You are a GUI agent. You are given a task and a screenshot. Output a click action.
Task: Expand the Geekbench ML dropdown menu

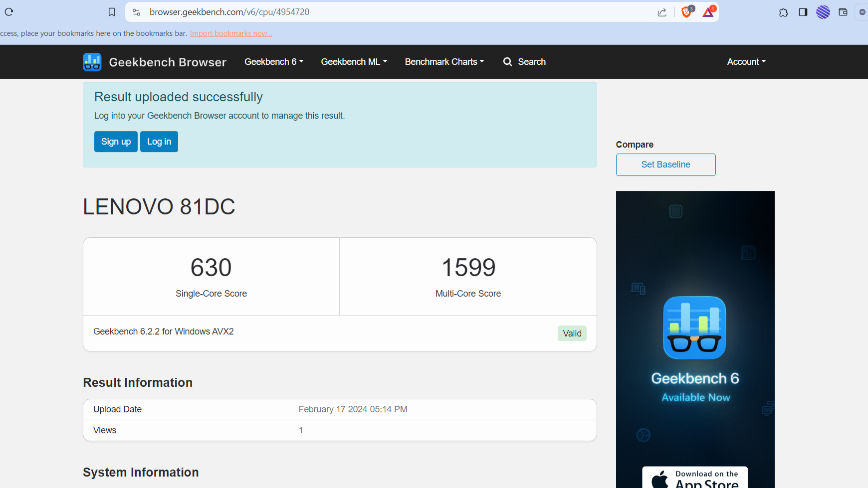click(354, 62)
